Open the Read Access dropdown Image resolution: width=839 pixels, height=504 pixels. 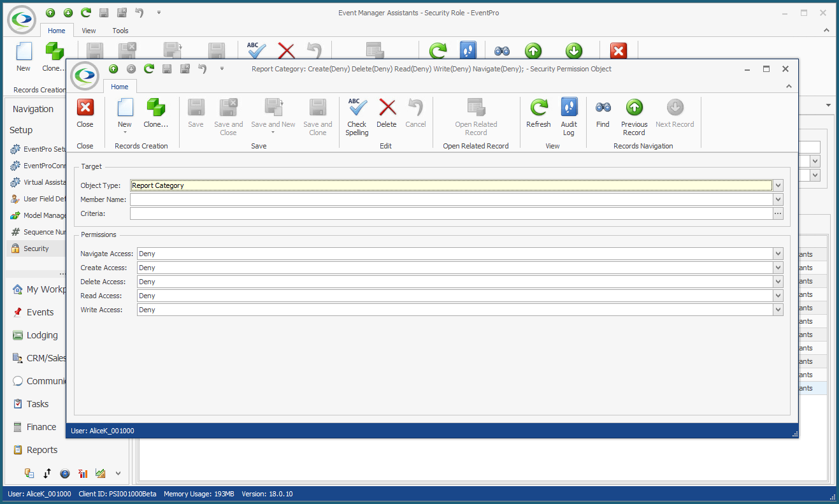pos(778,296)
